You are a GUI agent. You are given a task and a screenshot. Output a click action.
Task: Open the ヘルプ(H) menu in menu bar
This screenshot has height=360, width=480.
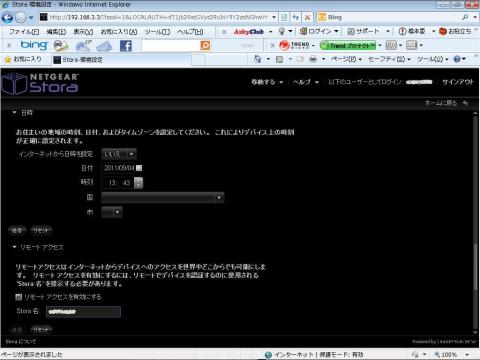190,32
